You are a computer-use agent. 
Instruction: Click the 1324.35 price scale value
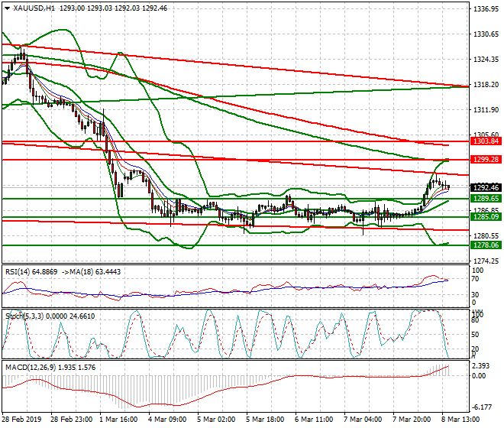click(x=486, y=60)
